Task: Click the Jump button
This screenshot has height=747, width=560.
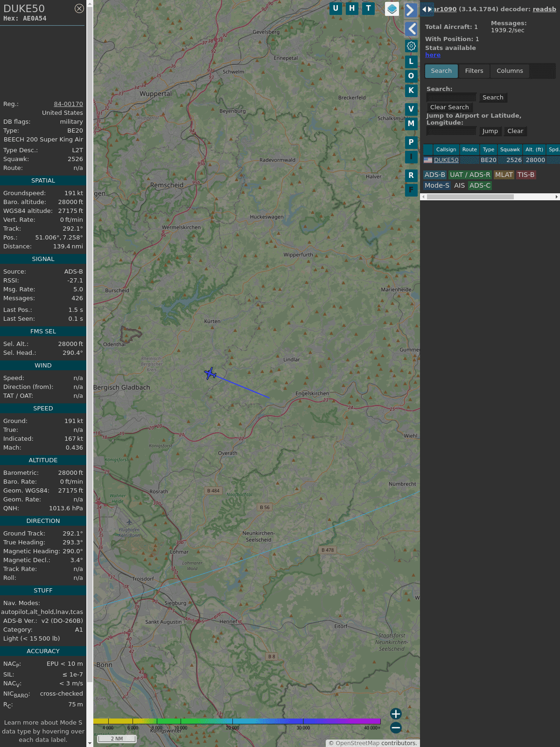Action: pyautogui.click(x=490, y=131)
